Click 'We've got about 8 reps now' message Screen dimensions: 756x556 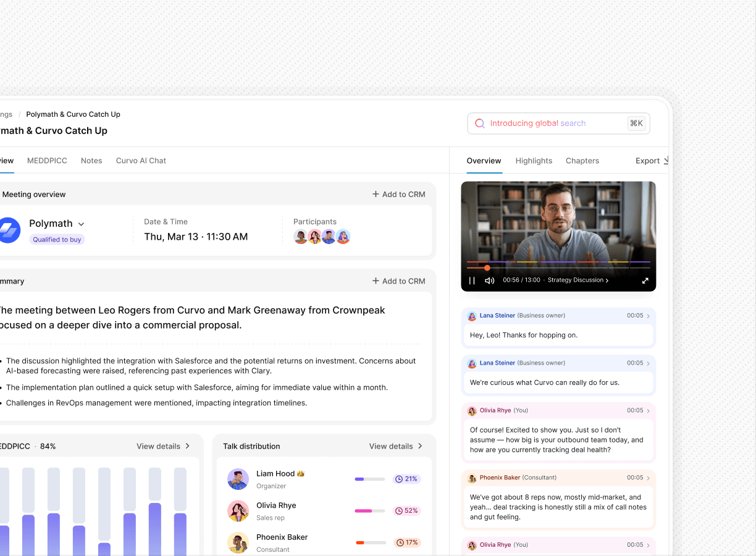pyautogui.click(x=558, y=507)
